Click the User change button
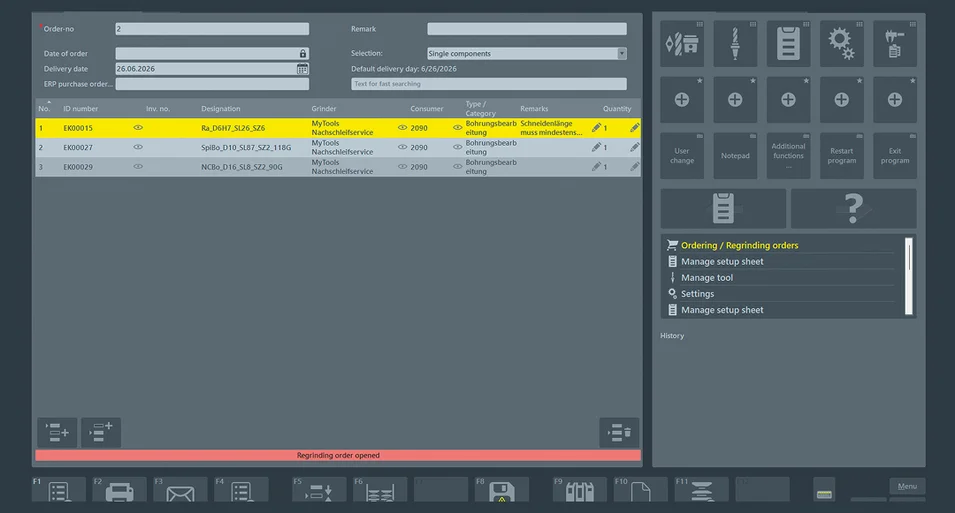Viewport: 955px width, 513px height. (682, 156)
